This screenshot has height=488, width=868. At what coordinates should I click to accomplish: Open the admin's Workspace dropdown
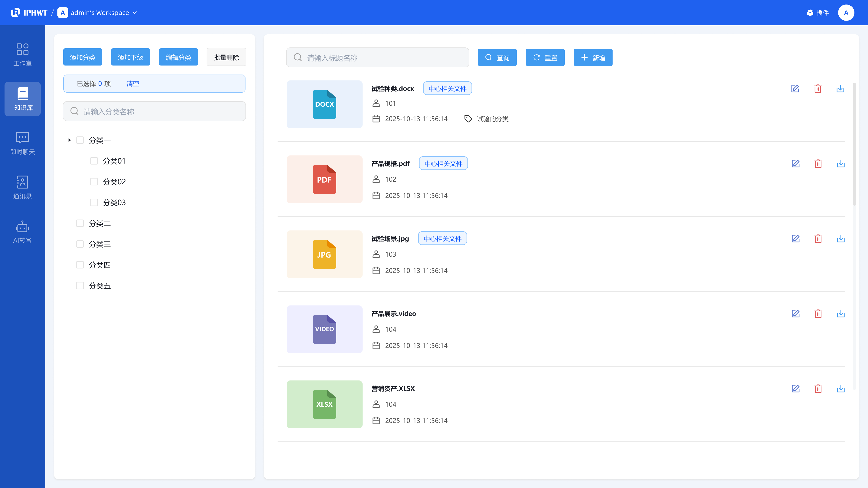click(x=97, y=13)
